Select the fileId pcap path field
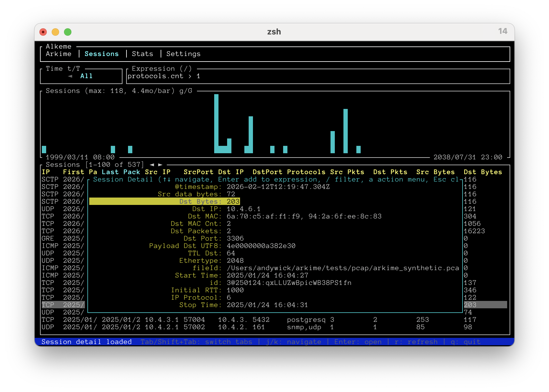 pos(326,268)
